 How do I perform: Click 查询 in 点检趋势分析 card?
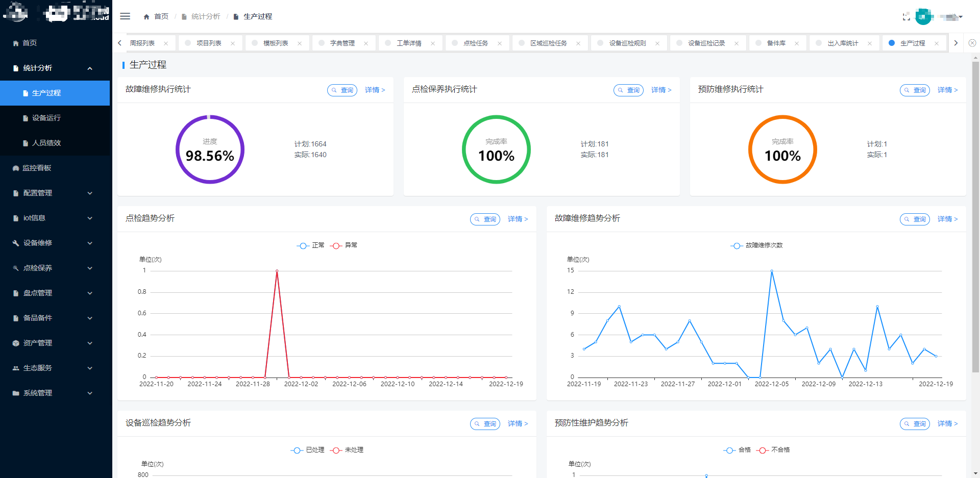pyautogui.click(x=485, y=219)
